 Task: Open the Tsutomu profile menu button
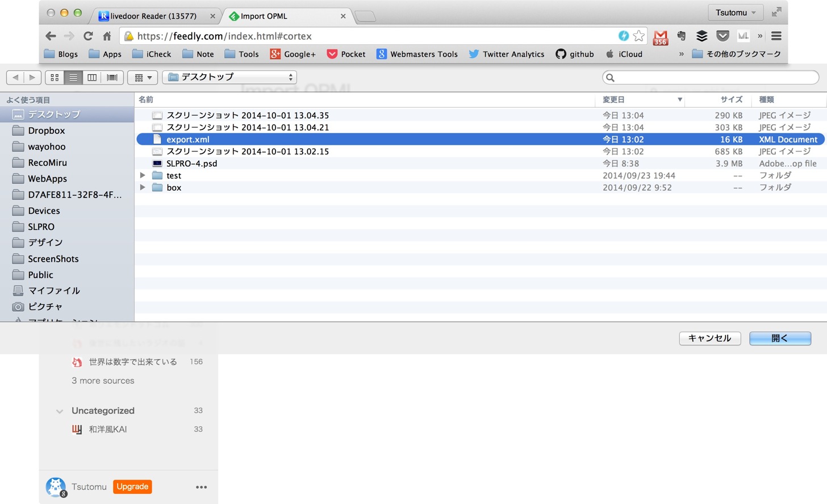[x=736, y=12]
